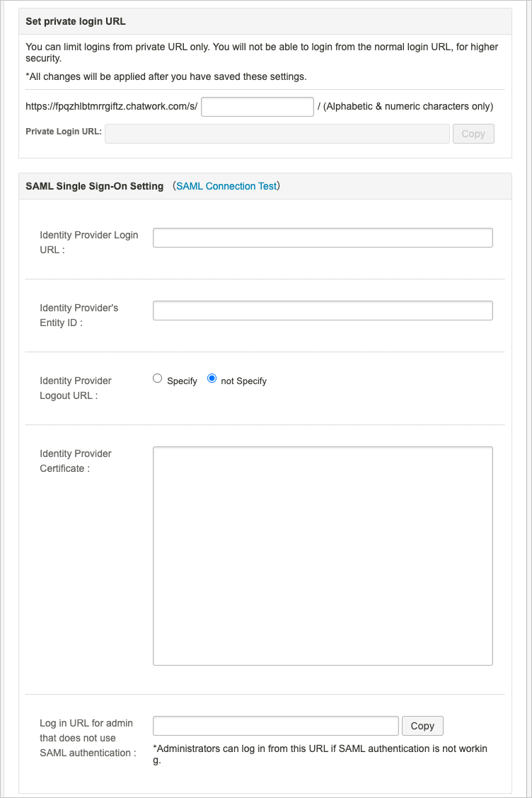
Task: Click the "Log in URL for admin" label
Action: pos(86,723)
